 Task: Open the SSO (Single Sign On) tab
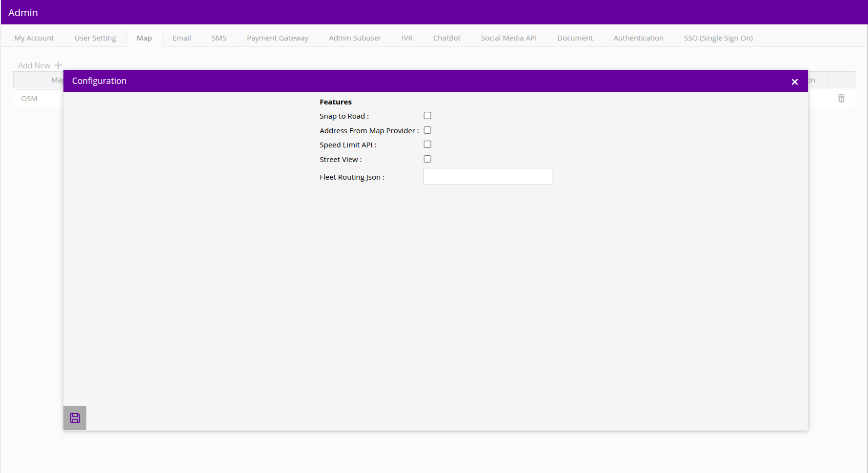[718, 38]
